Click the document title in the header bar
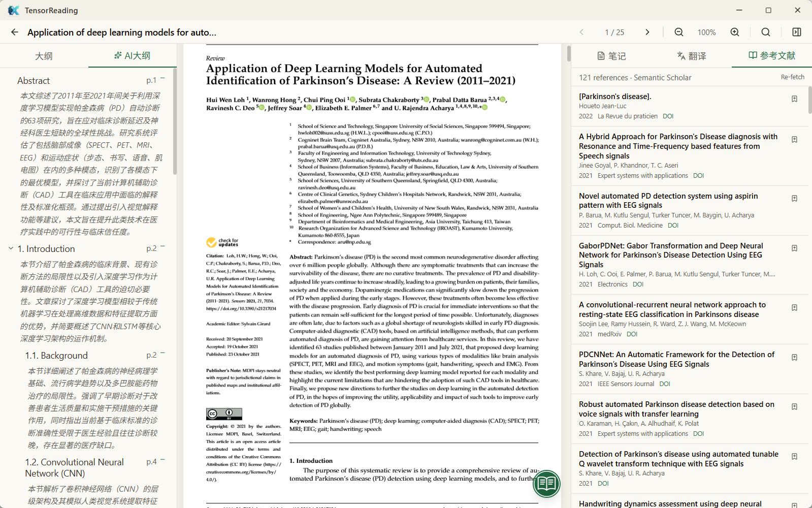812x508 pixels. 122,32
